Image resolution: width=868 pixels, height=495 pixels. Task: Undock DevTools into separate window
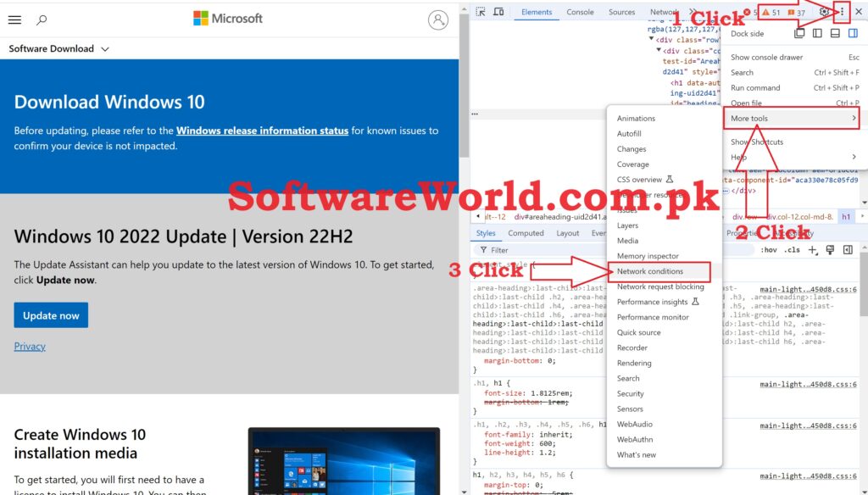pyautogui.click(x=799, y=33)
